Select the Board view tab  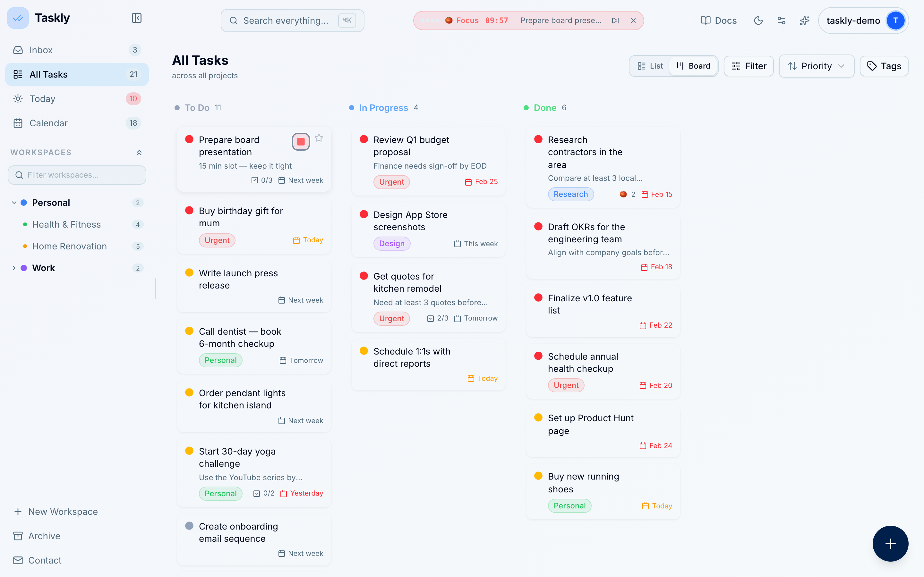[x=693, y=66]
